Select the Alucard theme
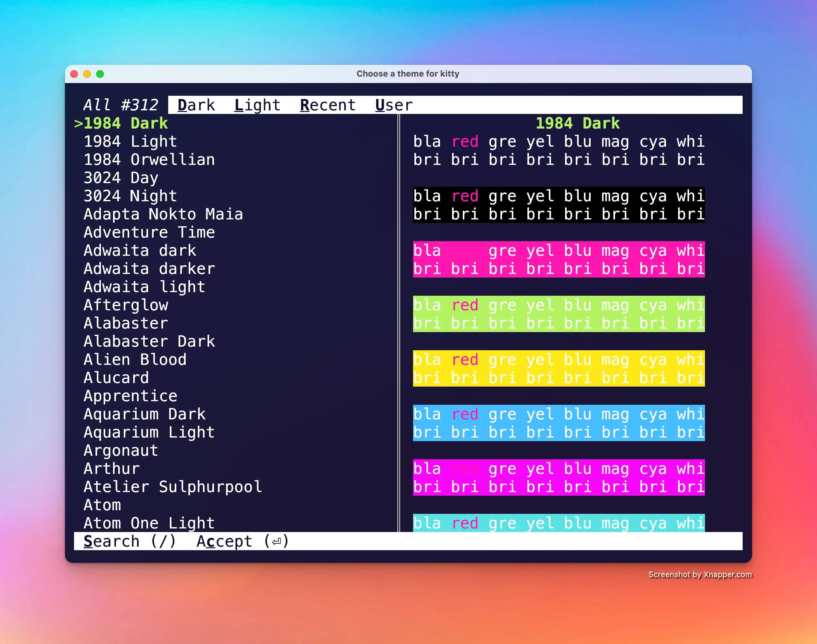This screenshot has width=817, height=644. coord(116,378)
